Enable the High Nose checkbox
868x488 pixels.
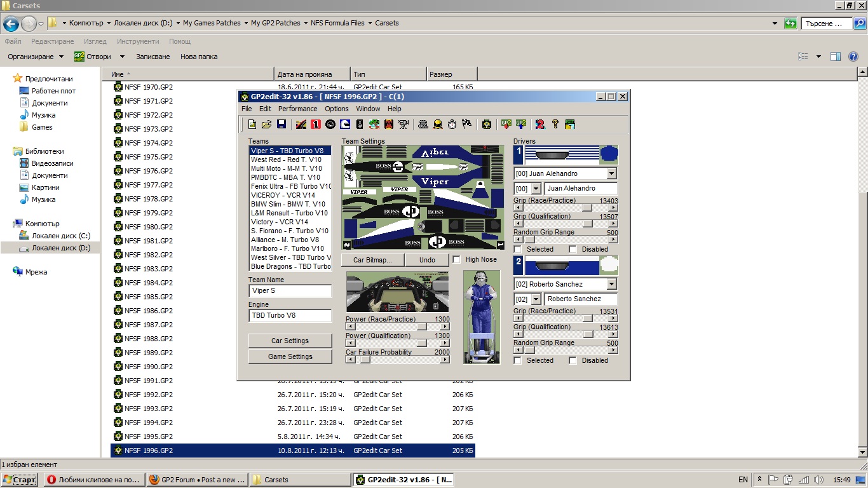coord(456,260)
